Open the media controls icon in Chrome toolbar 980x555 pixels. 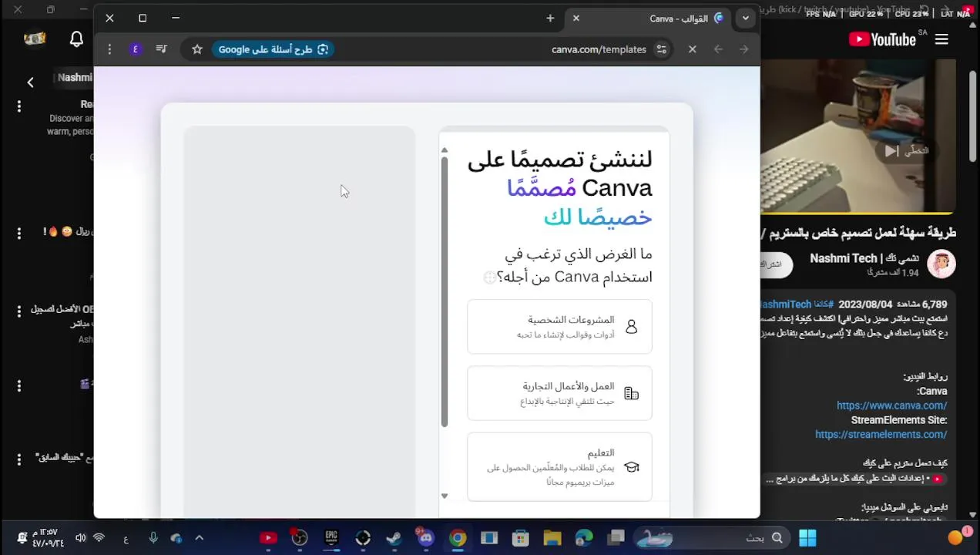tap(161, 49)
